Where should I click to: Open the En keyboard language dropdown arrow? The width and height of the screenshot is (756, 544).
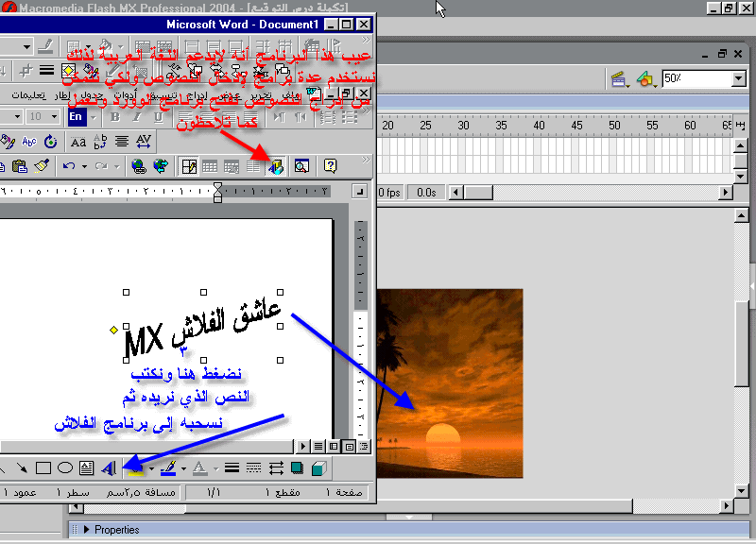(94, 117)
